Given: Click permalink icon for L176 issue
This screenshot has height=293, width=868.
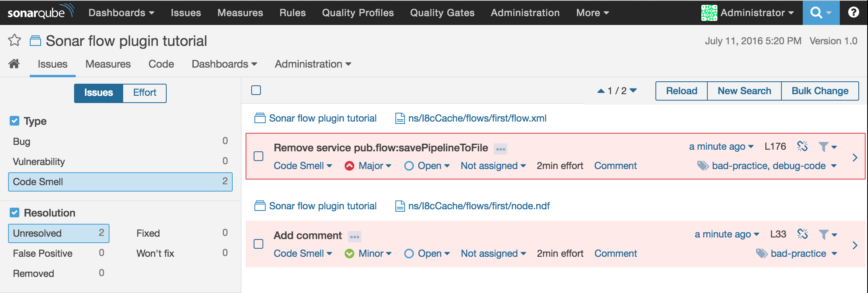Looking at the screenshot, I should tap(802, 146).
